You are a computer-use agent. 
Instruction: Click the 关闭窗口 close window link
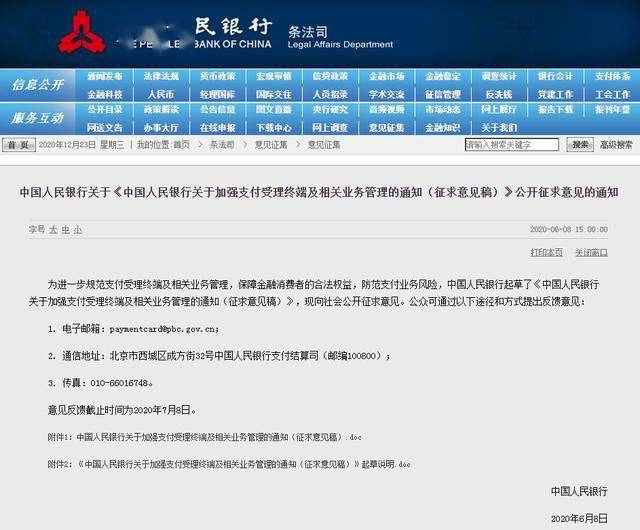pos(591,252)
